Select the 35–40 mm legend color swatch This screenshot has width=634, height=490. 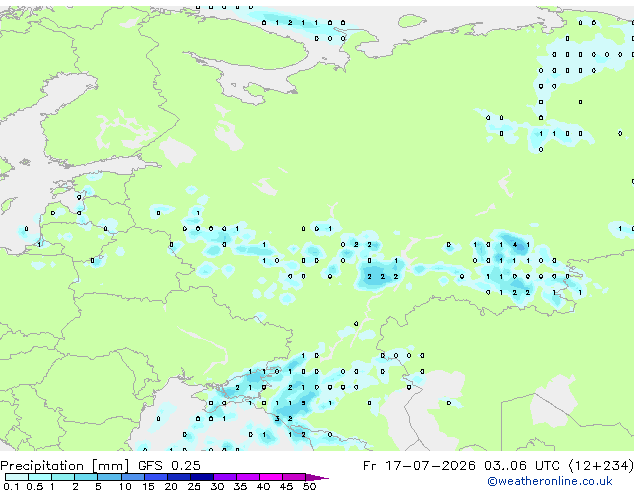click(248, 477)
